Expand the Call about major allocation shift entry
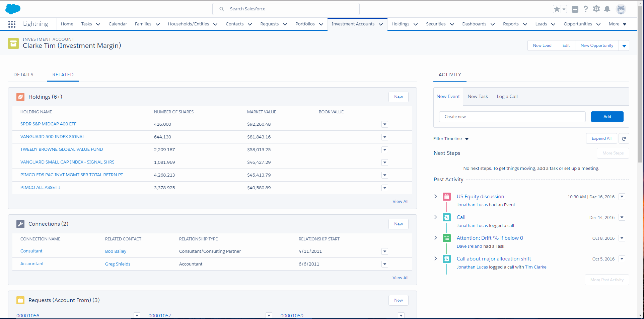Image resolution: width=644 pixels, height=319 pixels. (435, 258)
